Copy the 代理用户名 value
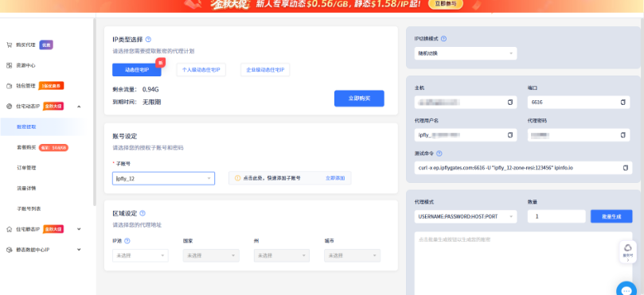644x295 pixels. coord(510,135)
